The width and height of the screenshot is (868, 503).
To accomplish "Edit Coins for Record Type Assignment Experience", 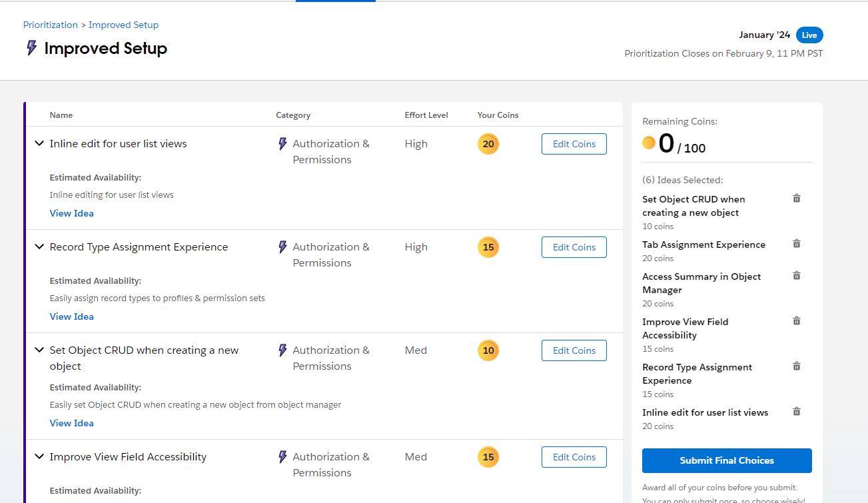I will tap(574, 247).
